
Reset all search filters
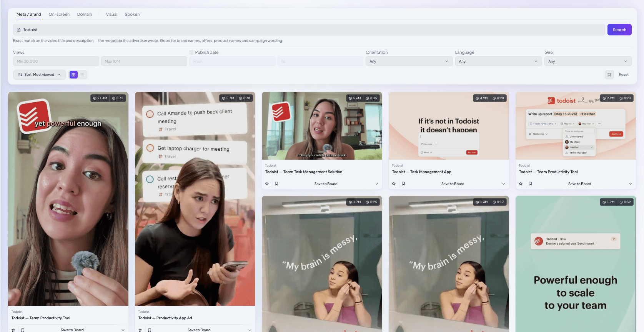point(624,75)
